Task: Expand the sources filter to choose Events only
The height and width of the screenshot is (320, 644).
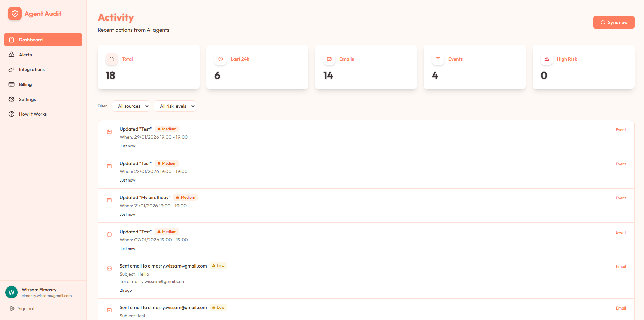Action: point(131,106)
